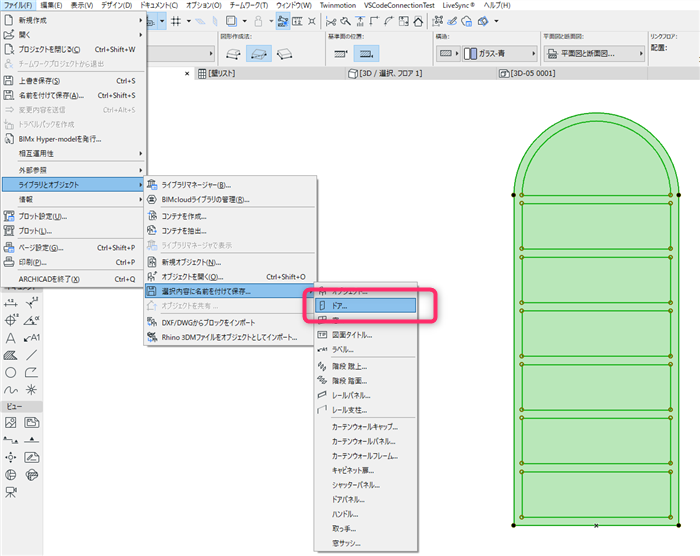Screen dimensions: 700x556
Task: Click the house-shaped icon in top toolbar
Action: point(418,21)
